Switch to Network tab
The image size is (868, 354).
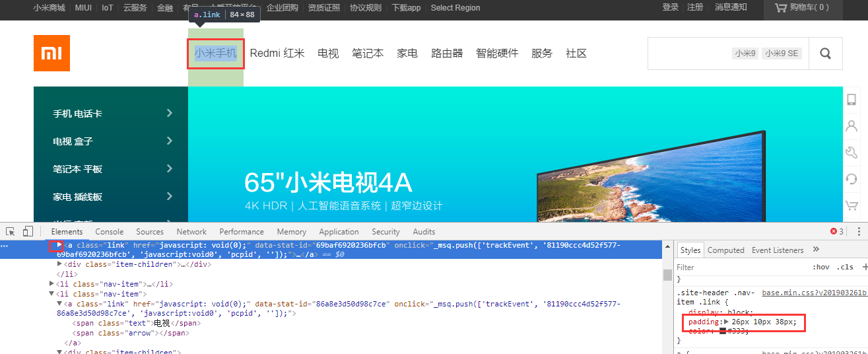pos(191,232)
